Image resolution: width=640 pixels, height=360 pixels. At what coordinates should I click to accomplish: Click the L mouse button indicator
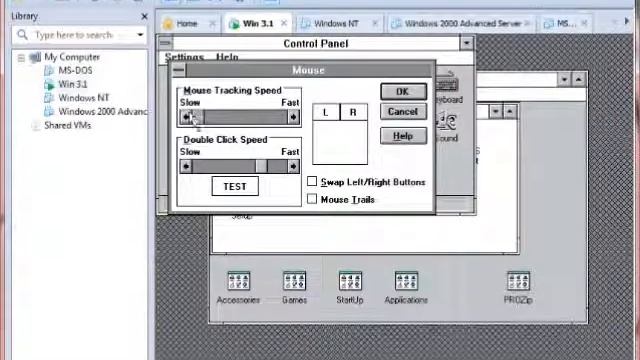click(326, 112)
